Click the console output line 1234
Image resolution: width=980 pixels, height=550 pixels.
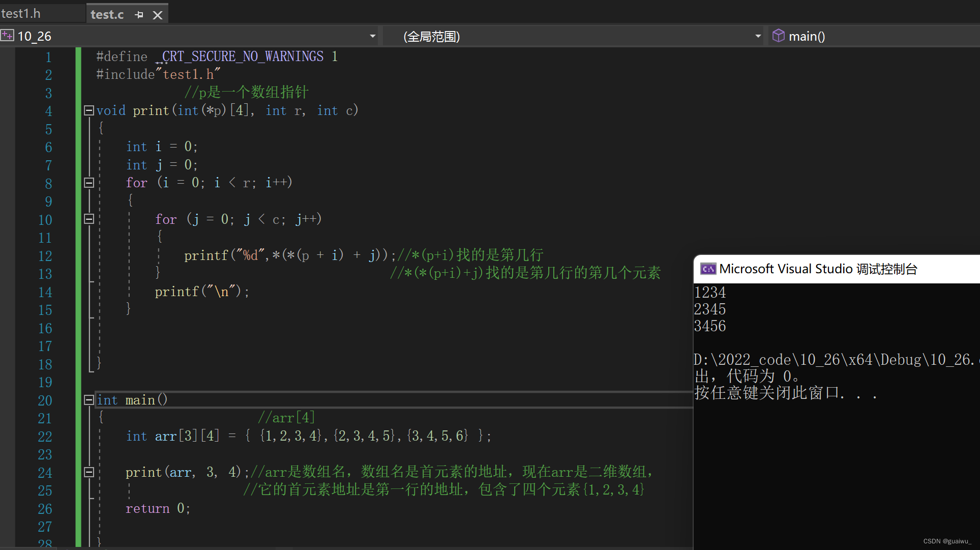[710, 293]
